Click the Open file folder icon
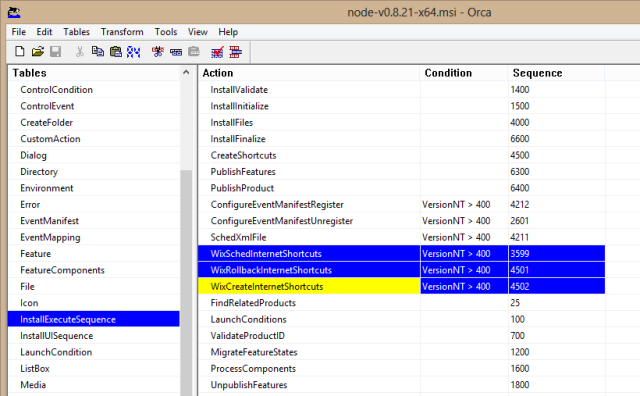640x396 pixels. click(38, 52)
